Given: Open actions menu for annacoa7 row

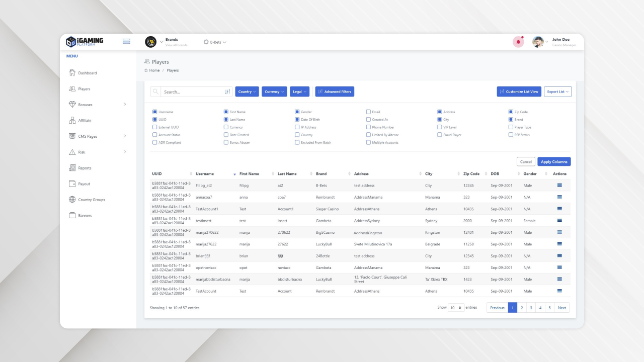Looking at the screenshot, I should click(x=559, y=197).
